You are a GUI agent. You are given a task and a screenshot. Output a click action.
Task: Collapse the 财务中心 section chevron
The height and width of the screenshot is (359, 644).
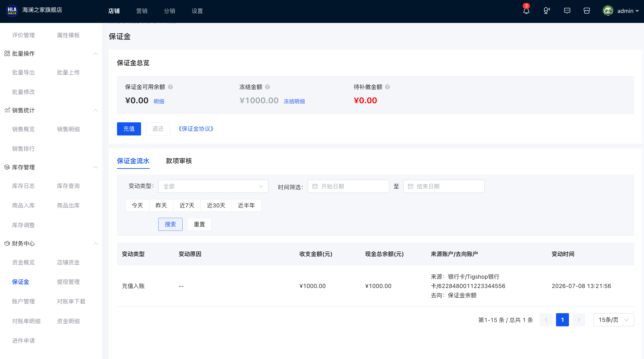95,244
